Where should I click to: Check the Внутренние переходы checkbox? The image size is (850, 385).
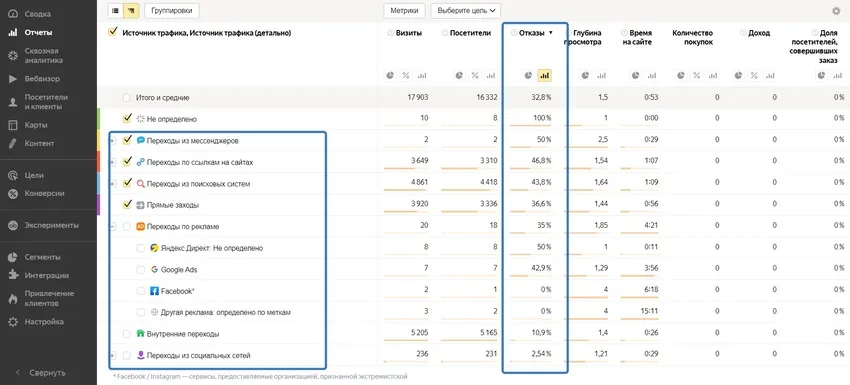[x=126, y=334]
